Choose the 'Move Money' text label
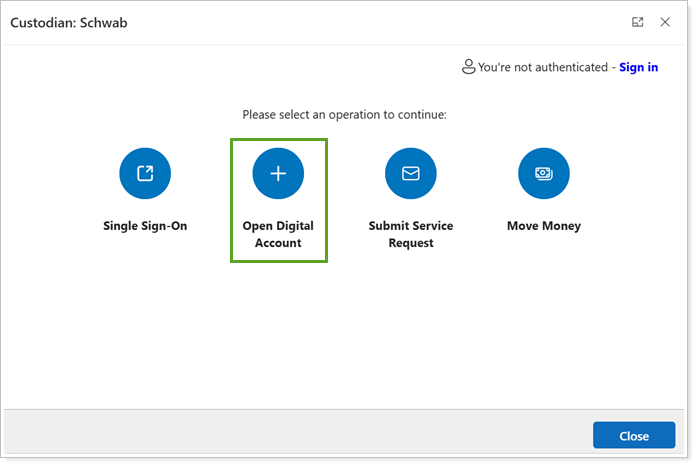Image resolution: width=697 pixels, height=467 pixels. [x=543, y=226]
